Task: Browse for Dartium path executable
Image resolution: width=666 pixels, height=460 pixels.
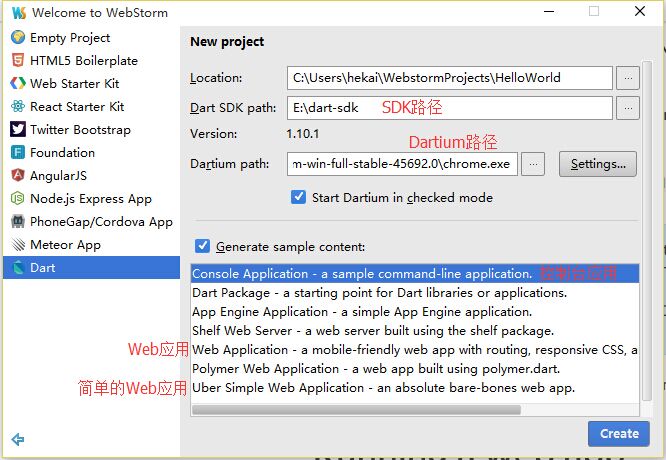Action: pyautogui.click(x=533, y=164)
